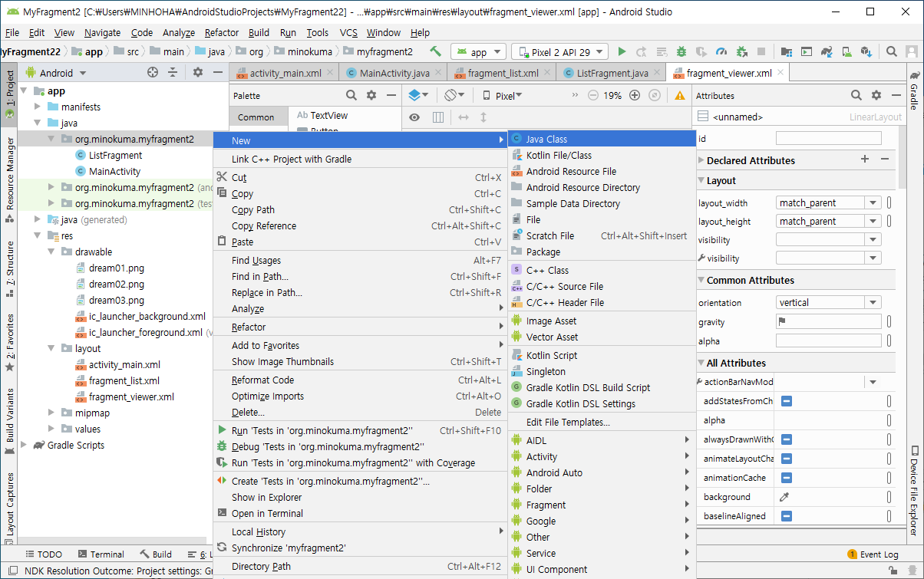Collapse the Layout attributes section
This screenshot has height=579, width=924.
pyautogui.click(x=701, y=181)
